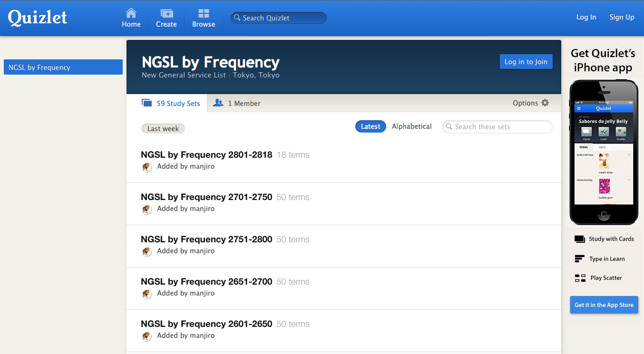644x354 pixels.
Task: Open the Create menu item
Action: 166,18
